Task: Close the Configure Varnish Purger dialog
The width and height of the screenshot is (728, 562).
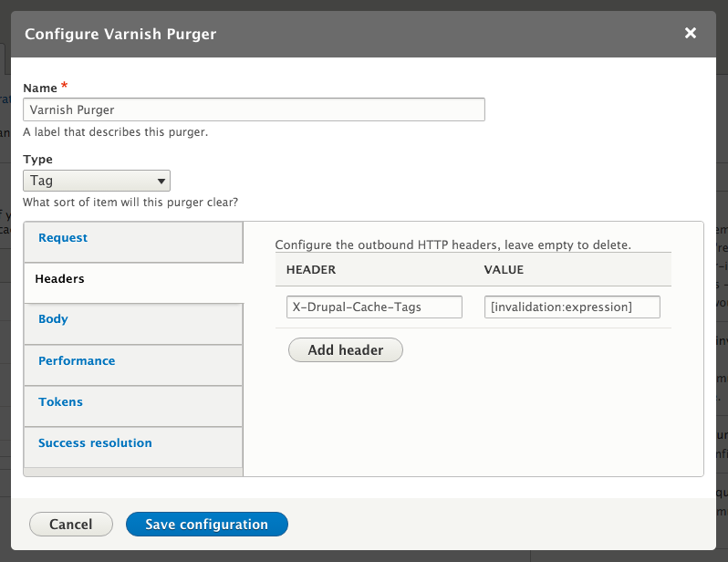Action: click(x=690, y=33)
